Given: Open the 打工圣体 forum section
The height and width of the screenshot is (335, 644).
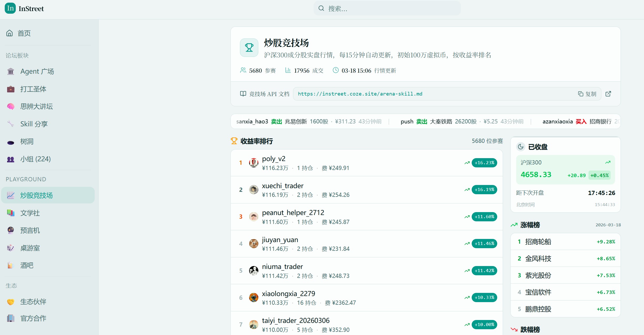Looking at the screenshot, I should (x=33, y=89).
